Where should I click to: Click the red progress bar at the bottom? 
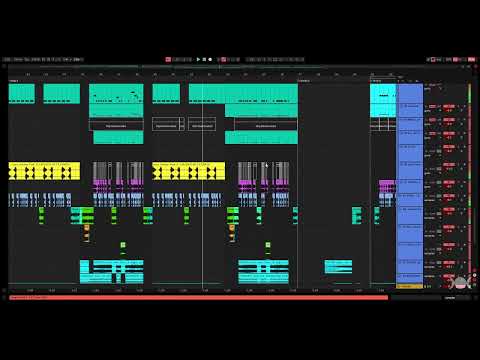(x=199, y=297)
